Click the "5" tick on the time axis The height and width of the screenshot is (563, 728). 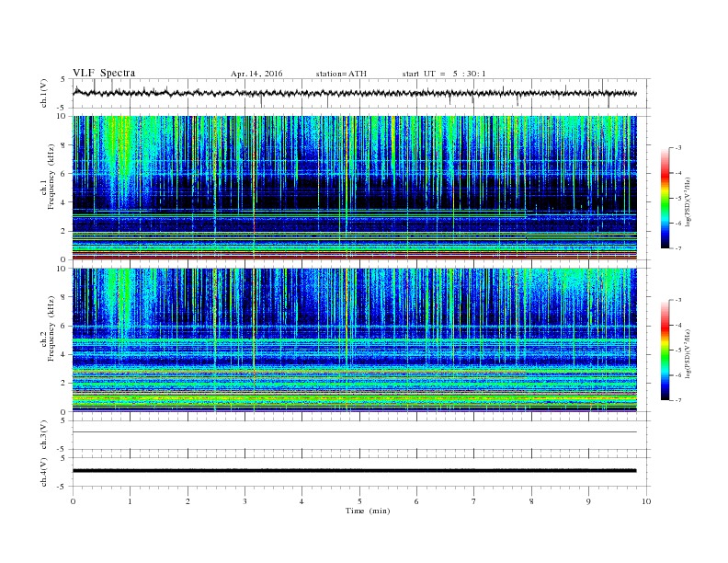click(x=359, y=501)
